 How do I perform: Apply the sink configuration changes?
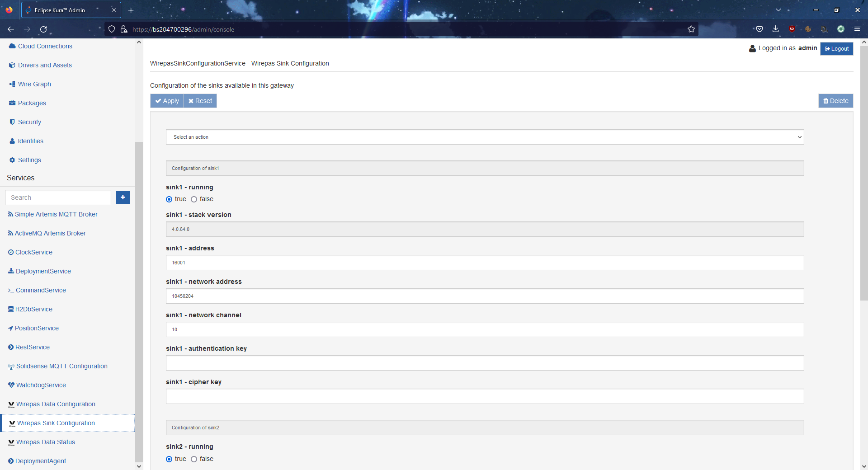(167, 101)
